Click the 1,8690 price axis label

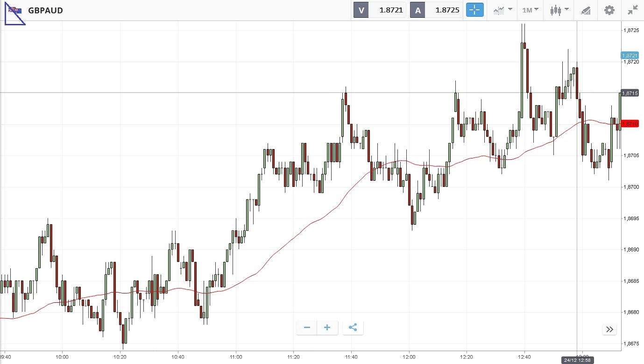631,250
